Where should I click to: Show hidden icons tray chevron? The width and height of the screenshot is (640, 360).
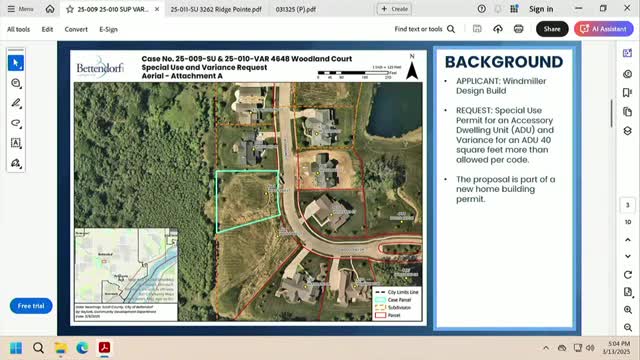coord(546,348)
